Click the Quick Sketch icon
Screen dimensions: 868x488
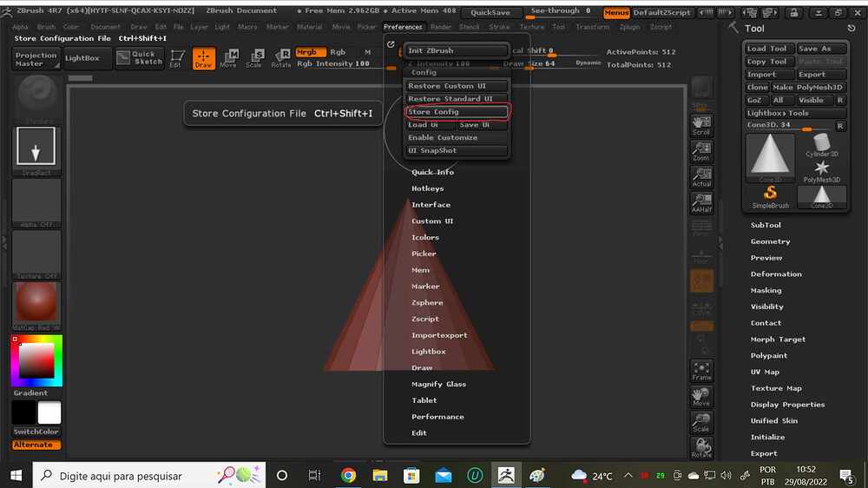pyautogui.click(x=140, y=57)
